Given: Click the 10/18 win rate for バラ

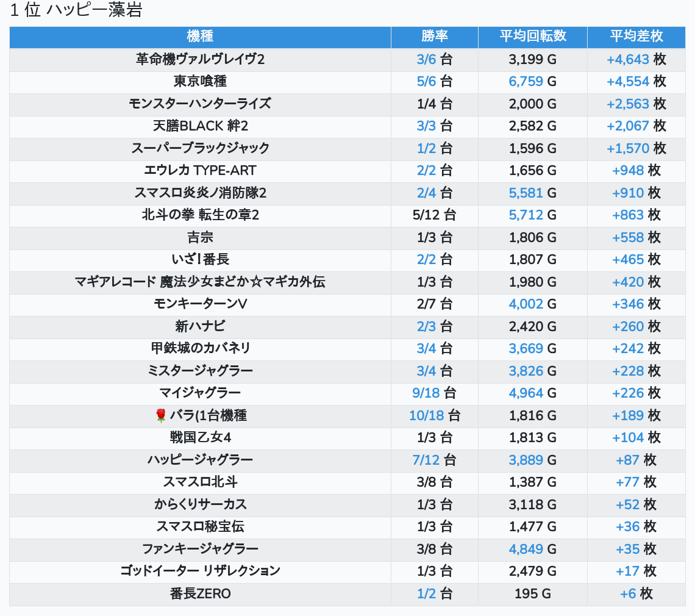Looking at the screenshot, I should tap(426, 416).
